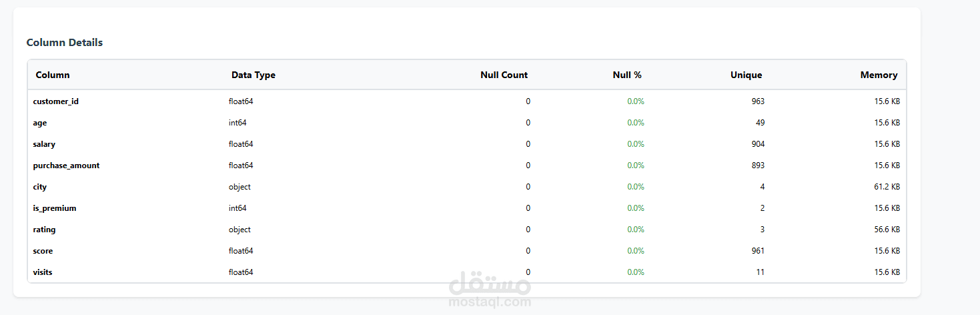Viewport: 980px width, 315px height.
Task: Click the Column header cell
Action: pyautogui.click(x=53, y=75)
